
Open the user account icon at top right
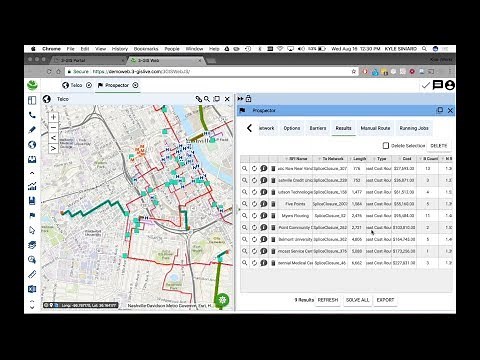pos(450,85)
